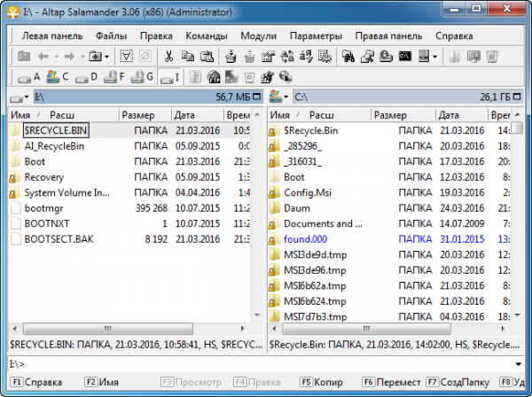Click the F5 Копир button
This screenshot has width=532, height=397.
click(321, 382)
